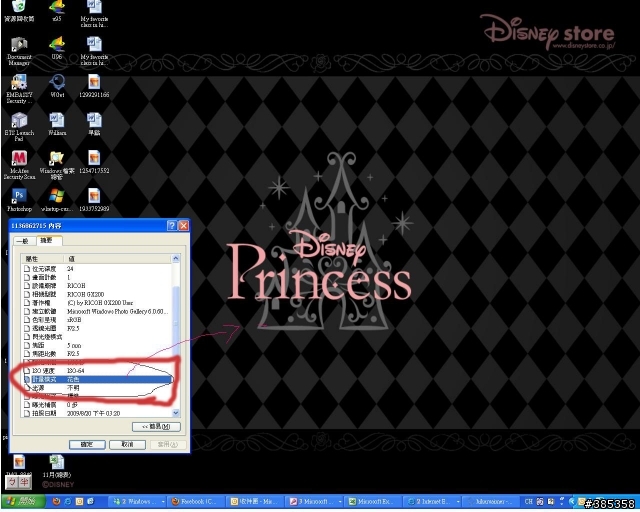Select the 5 mm focal length row

97,345
